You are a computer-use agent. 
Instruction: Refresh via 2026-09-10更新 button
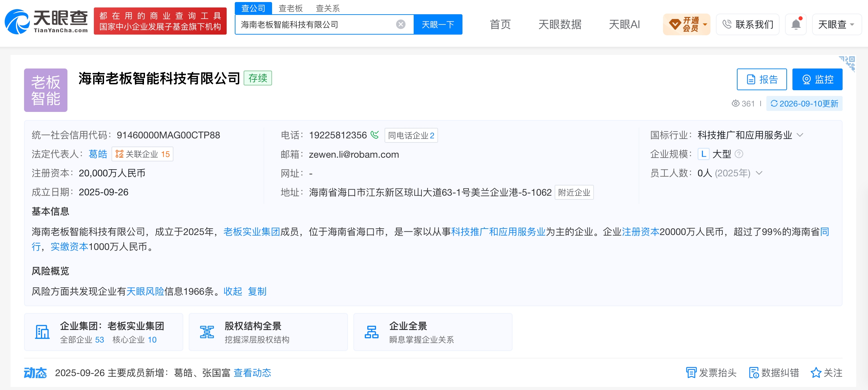[x=804, y=103]
